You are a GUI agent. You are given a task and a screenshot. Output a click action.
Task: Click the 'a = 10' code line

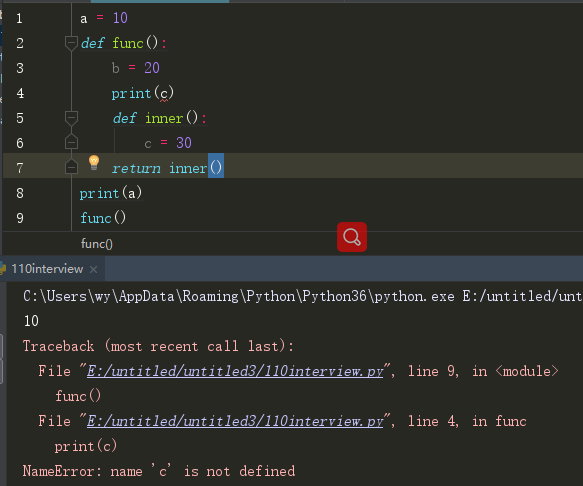[104, 18]
